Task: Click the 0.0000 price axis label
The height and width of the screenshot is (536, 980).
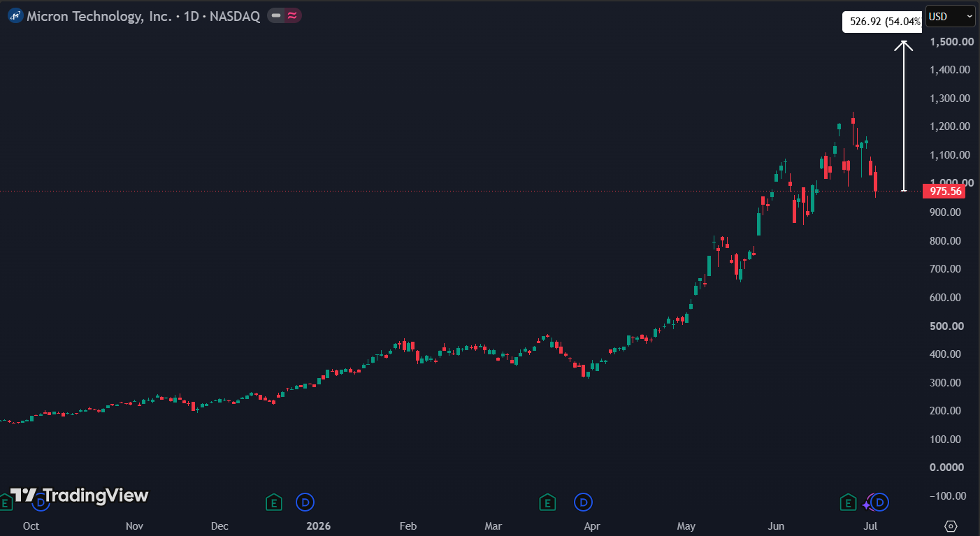Action: (947, 468)
